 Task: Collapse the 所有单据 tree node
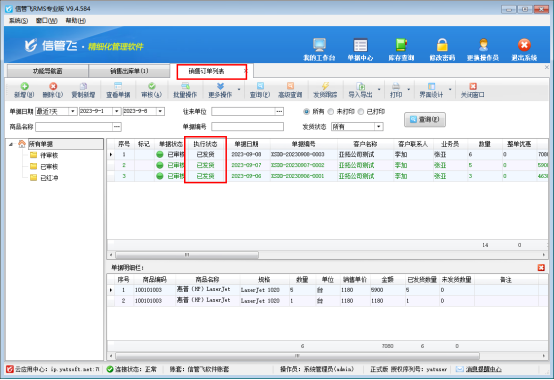tap(11, 144)
